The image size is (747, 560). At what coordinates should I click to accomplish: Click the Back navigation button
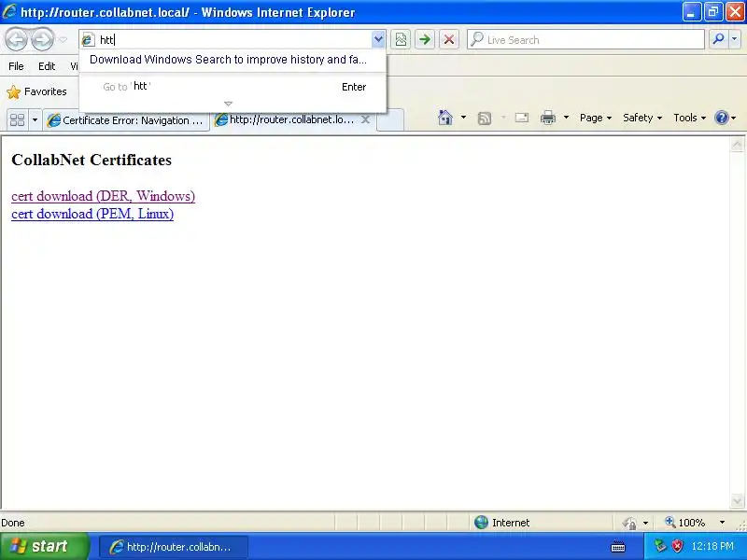click(x=17, y=39)
